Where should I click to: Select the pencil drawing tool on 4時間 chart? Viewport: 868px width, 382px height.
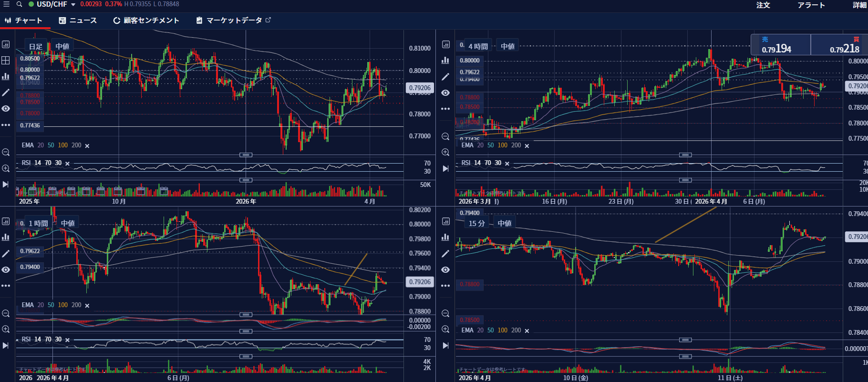tap(445, 77)
